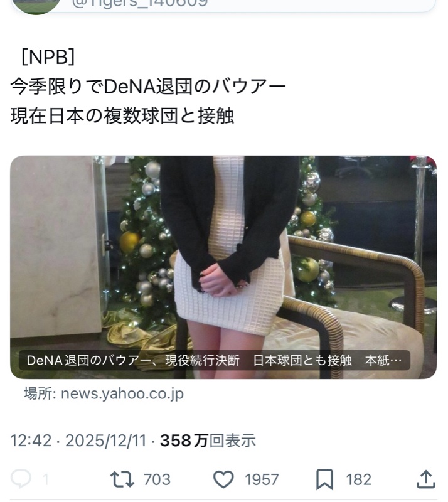Open the profile avatar at top
The height and width of the screenshot is (502, 448).
tap(36, 5)
